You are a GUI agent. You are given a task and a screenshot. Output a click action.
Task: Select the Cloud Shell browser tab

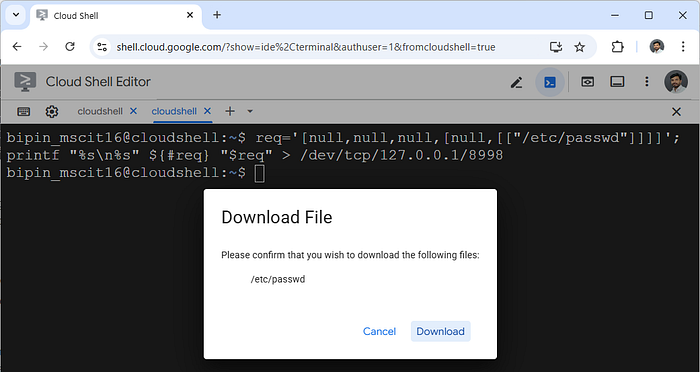(x=116, y=16)
